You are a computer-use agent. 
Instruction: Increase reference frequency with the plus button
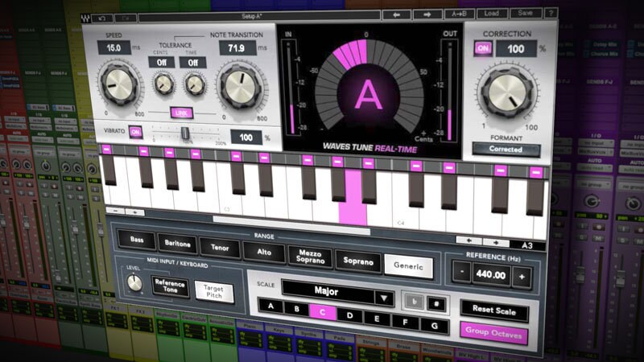coord(522,277)
